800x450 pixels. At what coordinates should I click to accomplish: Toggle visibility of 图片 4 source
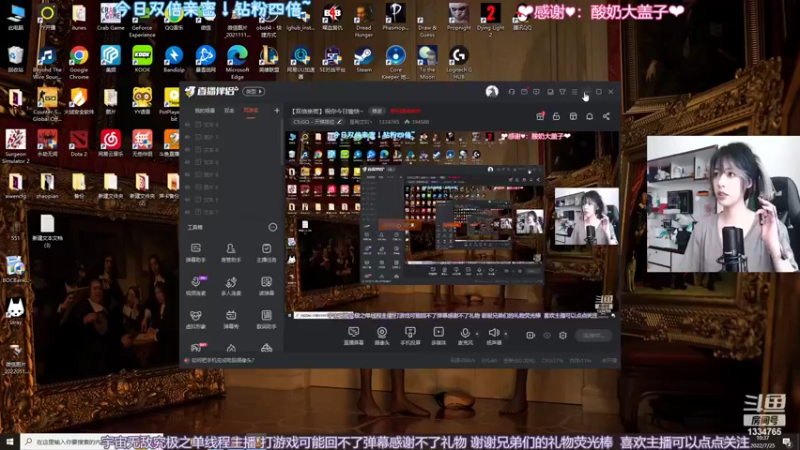[x=187, y=174]
